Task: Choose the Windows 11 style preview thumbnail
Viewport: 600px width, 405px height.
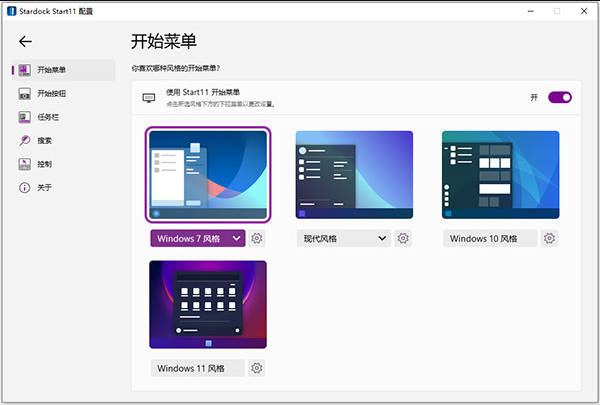Action: [x=208, y=304]
